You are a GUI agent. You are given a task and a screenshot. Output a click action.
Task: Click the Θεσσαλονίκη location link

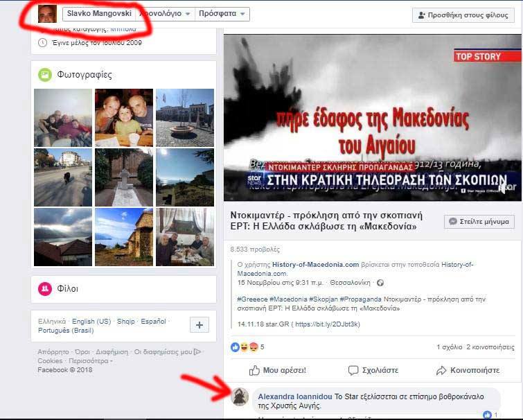pyautogui.click(x=351, y=283)
